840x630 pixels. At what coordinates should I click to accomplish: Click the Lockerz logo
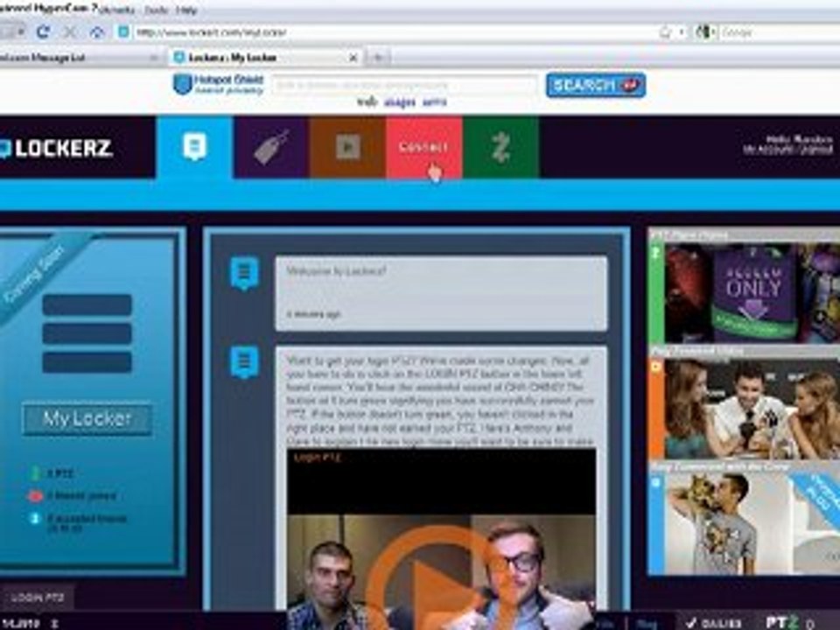56,149
